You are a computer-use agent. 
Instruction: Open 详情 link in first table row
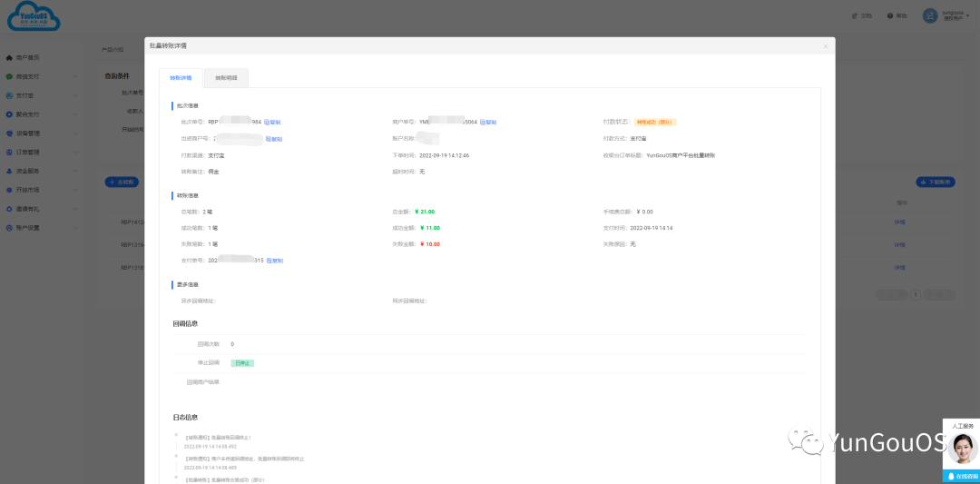[x=900, y=222]
